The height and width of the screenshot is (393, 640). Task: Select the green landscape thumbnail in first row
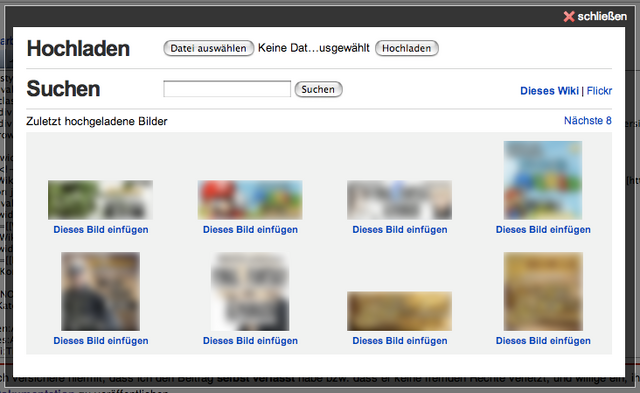(100, 200)
